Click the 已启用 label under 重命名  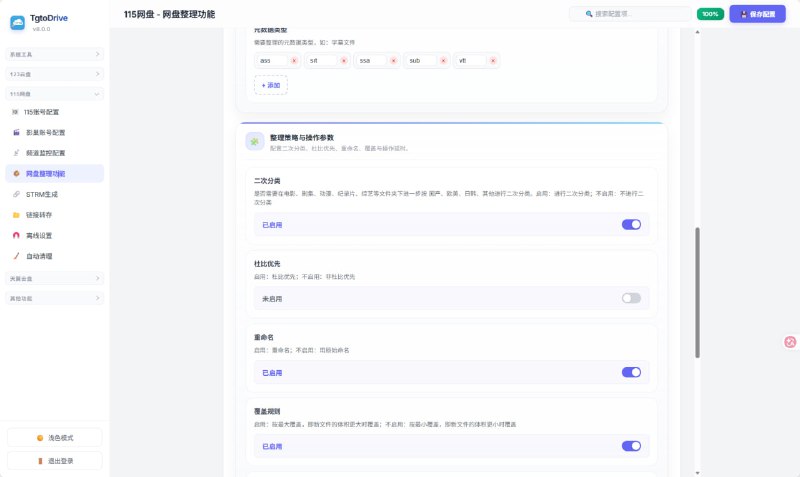pyautogui.click(x=272, y=373)
